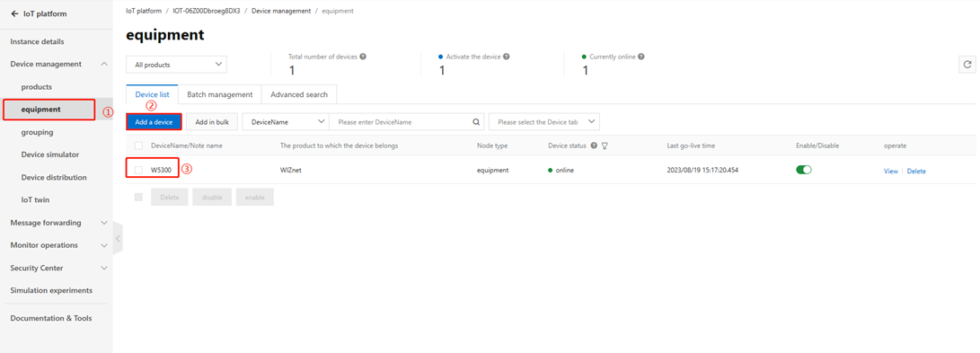Click the Device status filter funnel icon

point(605,146)
